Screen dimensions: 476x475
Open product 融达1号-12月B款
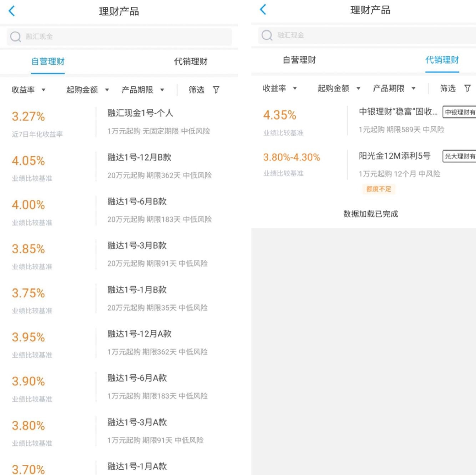coord(140,158)
